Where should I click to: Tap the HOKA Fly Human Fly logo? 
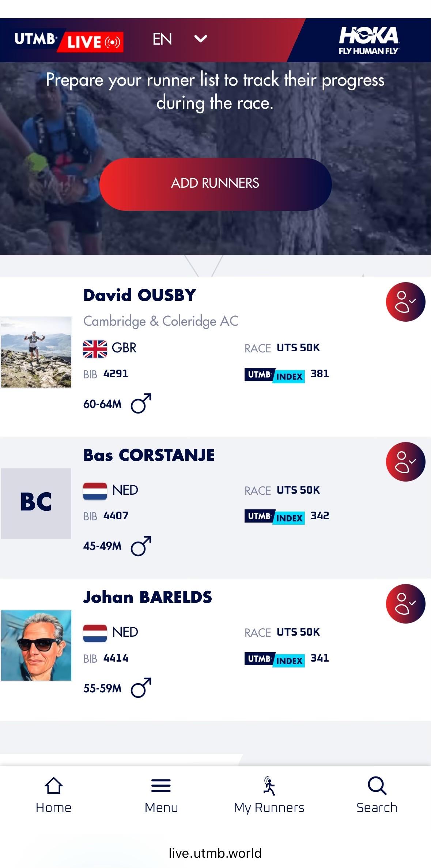coord(369,40)
